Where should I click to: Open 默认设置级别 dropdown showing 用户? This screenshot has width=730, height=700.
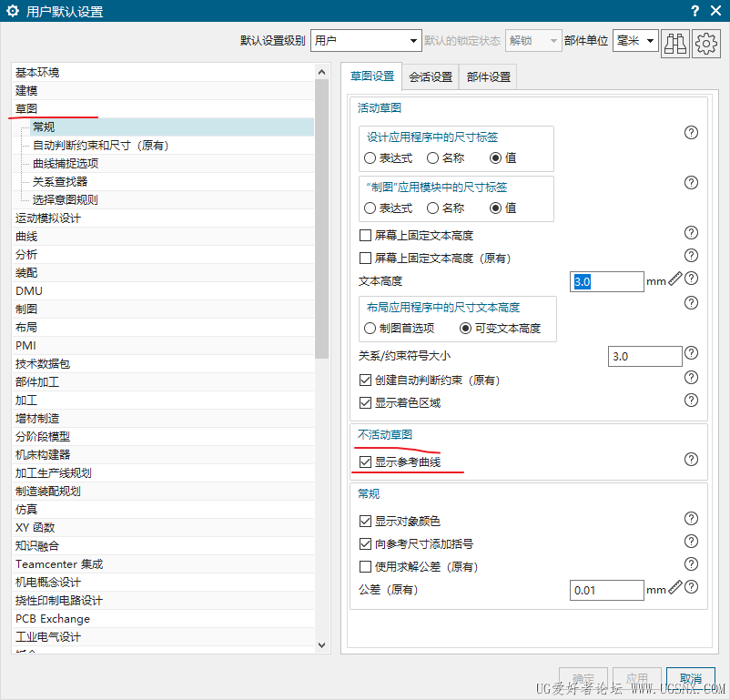(366, 41)
